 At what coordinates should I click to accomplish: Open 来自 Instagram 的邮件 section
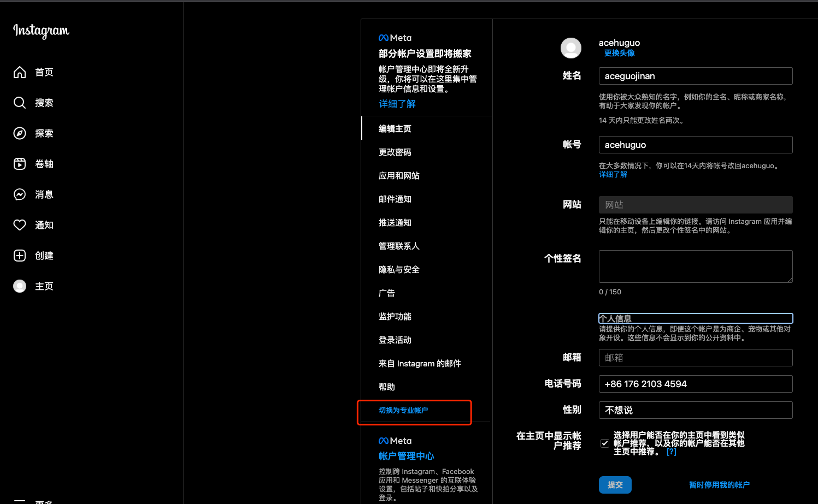coord(420,364)
